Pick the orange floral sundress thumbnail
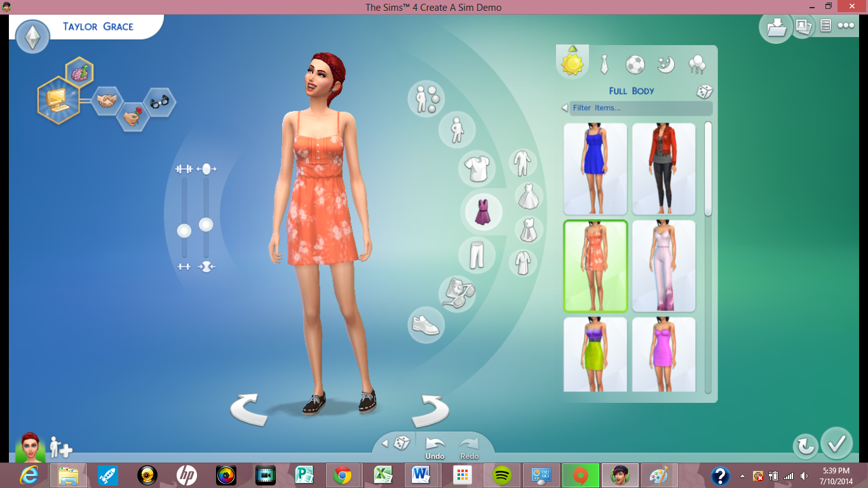 (x=595, y=266)
